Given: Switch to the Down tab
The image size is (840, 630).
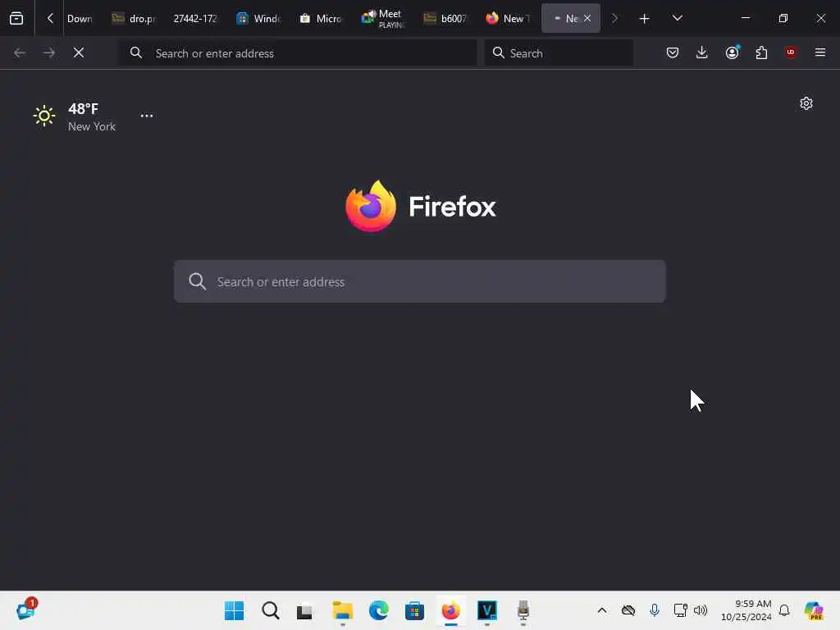Looking at the screenshot, I should [x=80, y=18].
